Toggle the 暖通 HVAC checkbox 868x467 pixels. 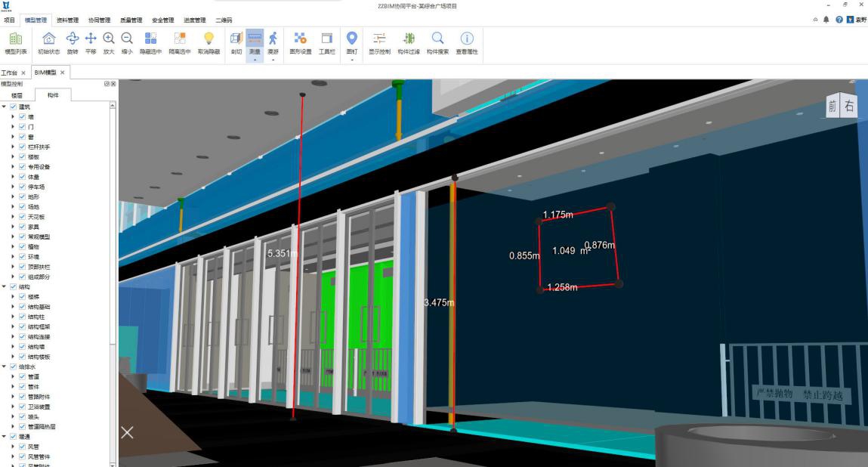coord(14,437)
